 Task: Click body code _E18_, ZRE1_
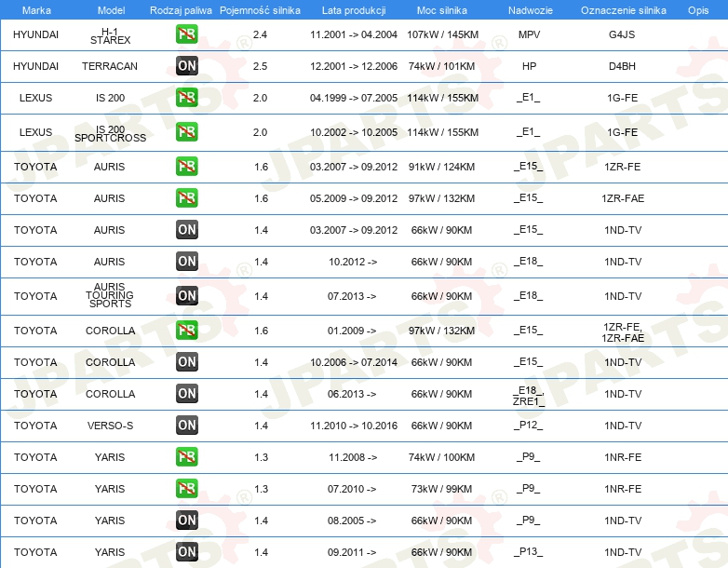(529, 396)
